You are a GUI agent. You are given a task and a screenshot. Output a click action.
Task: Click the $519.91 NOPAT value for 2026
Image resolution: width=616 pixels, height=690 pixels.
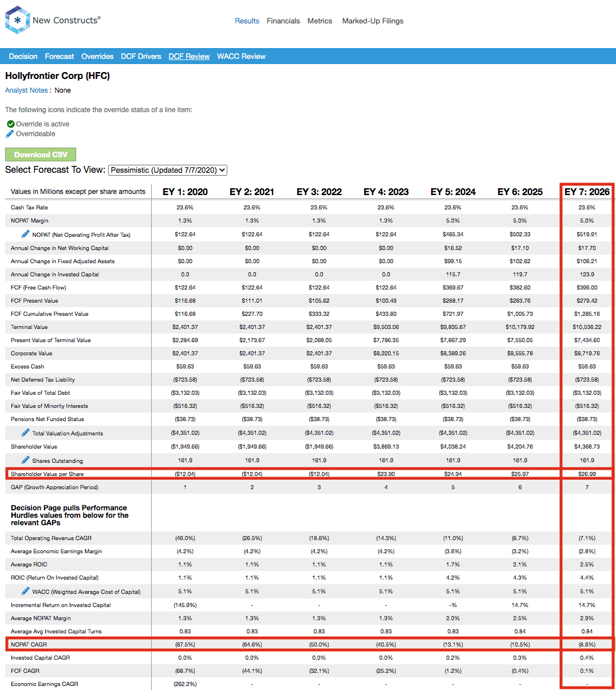click(587, 235)
